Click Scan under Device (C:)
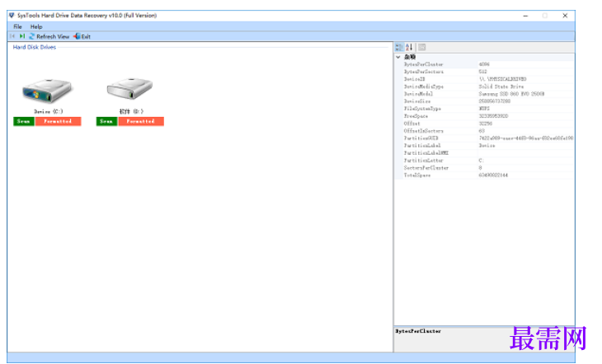Image resolution: width=602 pixels, height=364 pixels. tap(24, 121)
